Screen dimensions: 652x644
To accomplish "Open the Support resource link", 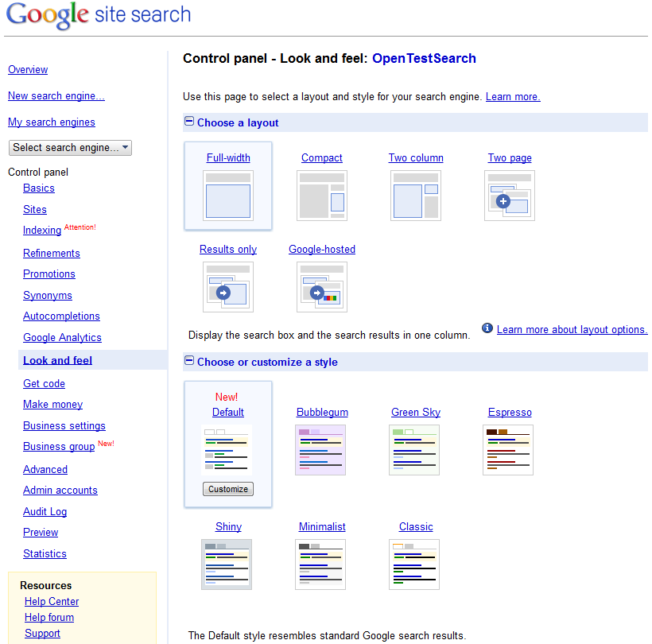I will click(x=42, y=633).
